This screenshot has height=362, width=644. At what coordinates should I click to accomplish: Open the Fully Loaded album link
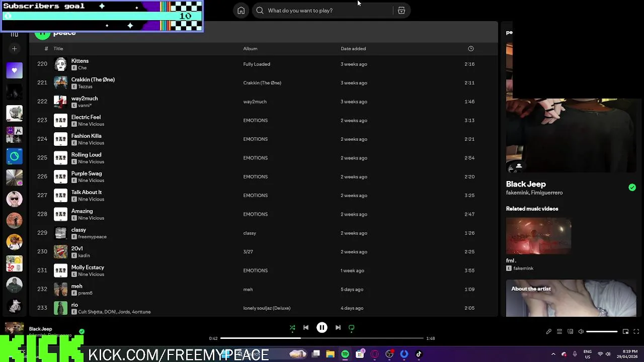[257, 64]
